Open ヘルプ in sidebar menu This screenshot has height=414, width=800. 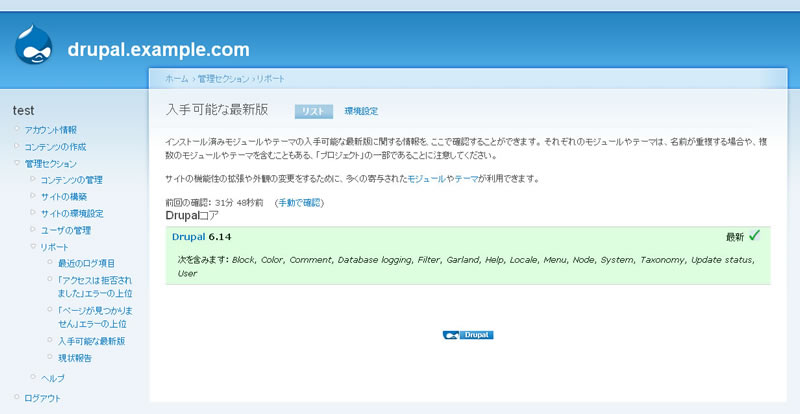(x=53, y=378)
